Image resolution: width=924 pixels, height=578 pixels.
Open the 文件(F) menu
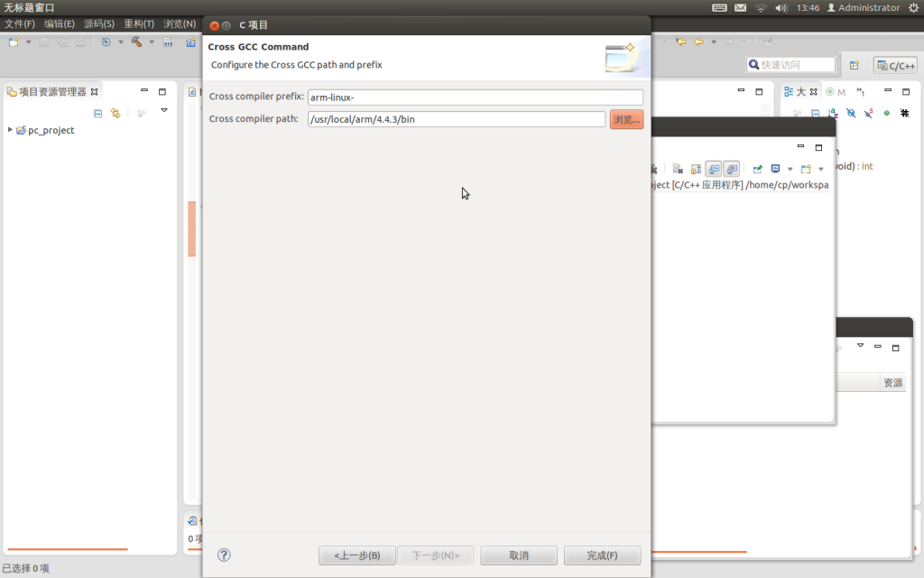pos(18,23)
